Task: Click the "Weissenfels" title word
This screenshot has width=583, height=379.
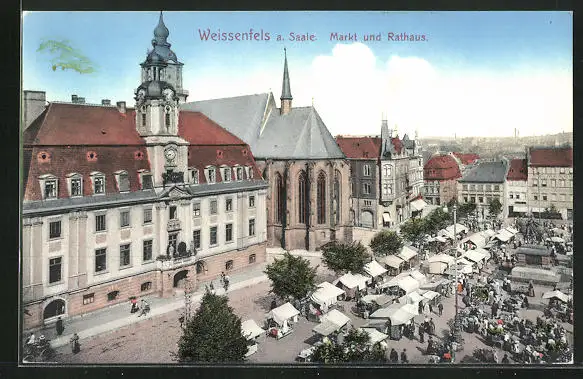Action: point(234,35)
